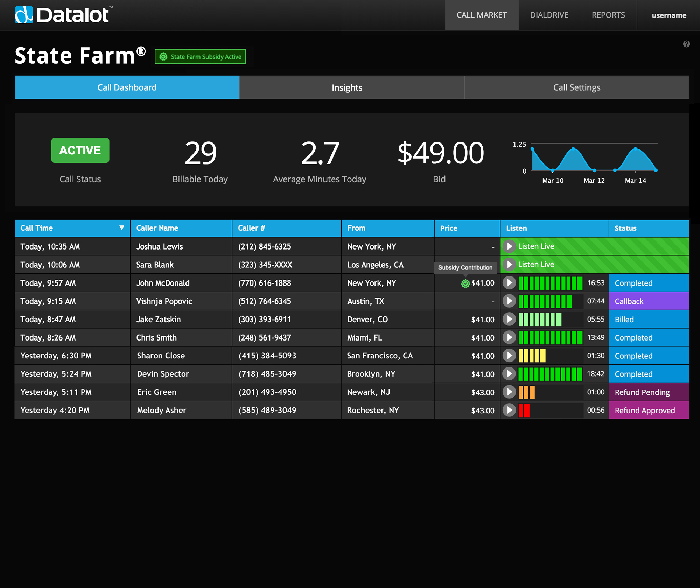Go to DIALDRIVE section
Screen dimensions: 700x588
pyautogui.click(x=549, y=15)
